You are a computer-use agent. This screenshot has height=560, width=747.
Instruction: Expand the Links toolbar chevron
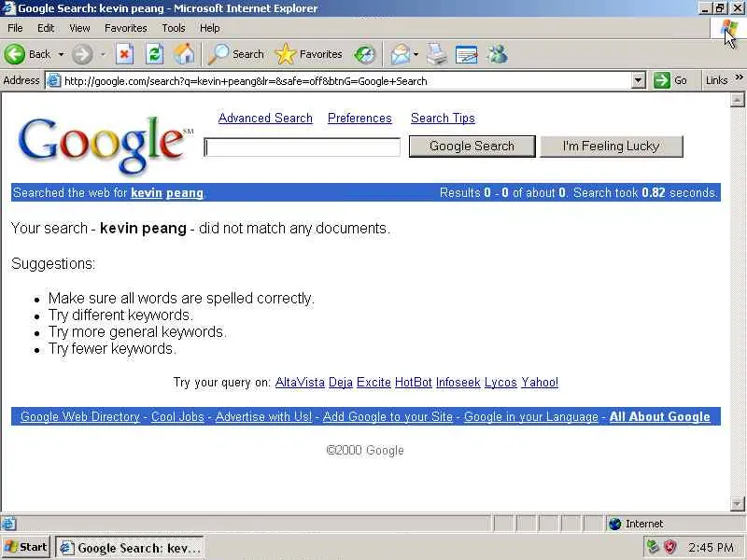click(x=739, y=77)
